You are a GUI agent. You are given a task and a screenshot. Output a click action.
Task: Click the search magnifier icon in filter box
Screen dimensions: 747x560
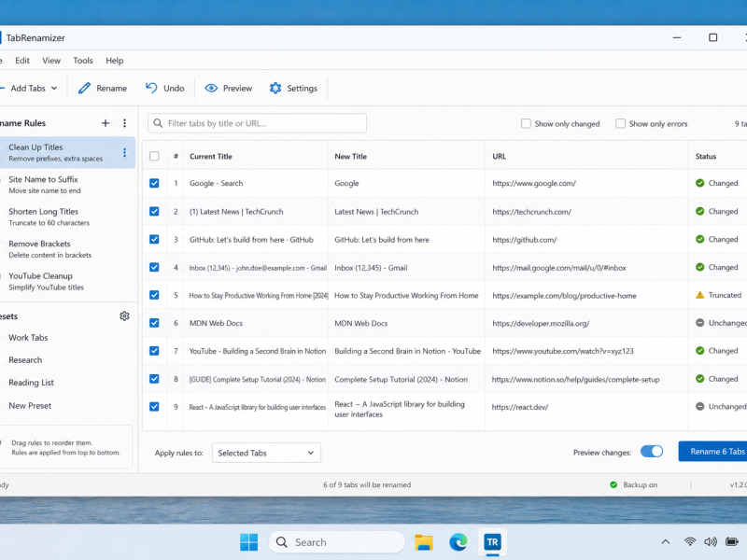158,123
